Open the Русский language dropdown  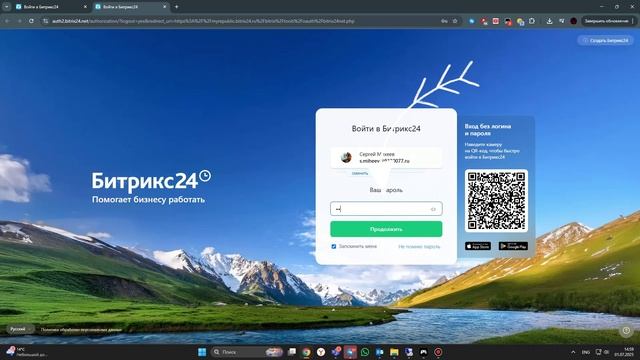20,329
